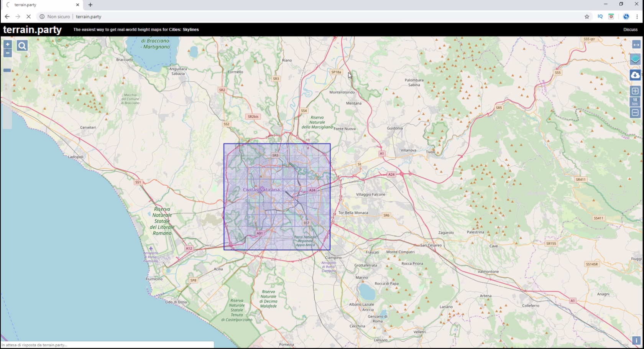Click the Pomezia town label
Screen dimensions: 644x349
tap(286, 344)
